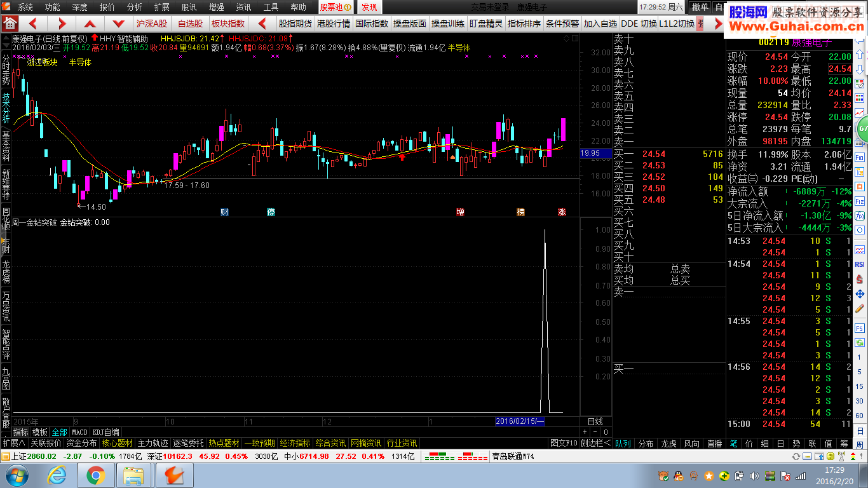This screenshot has height=488, width=868.
Task: Click the stock app icon in the taskbar
Action: 174,475
